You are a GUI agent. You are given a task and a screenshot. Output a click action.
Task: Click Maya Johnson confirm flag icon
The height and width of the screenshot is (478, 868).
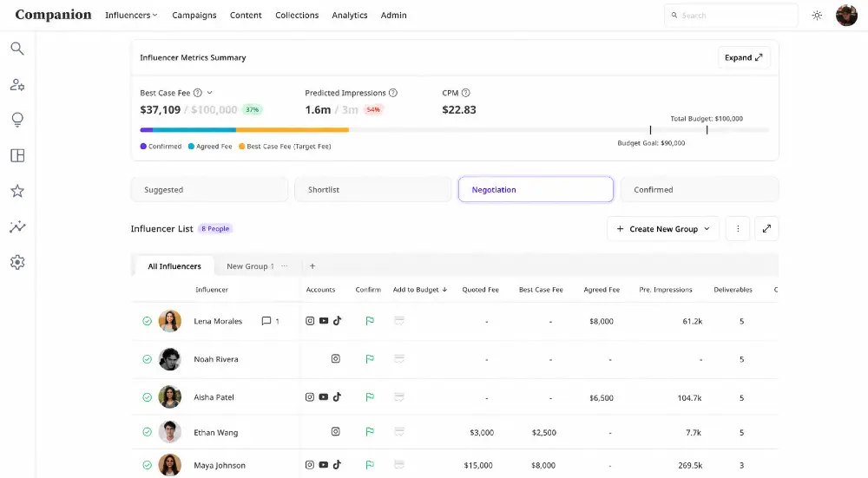click(x=370, y=465)
